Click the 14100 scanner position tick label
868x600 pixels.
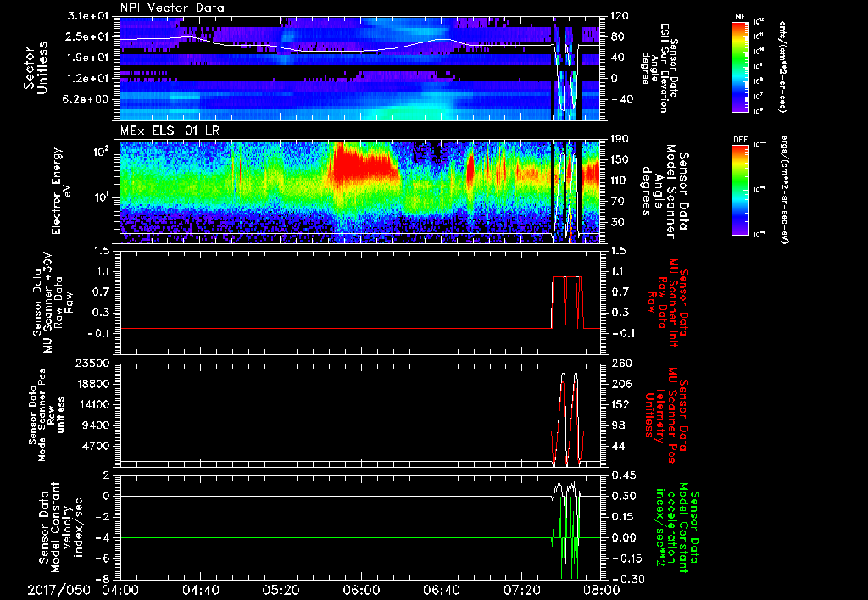pos(92,404)
